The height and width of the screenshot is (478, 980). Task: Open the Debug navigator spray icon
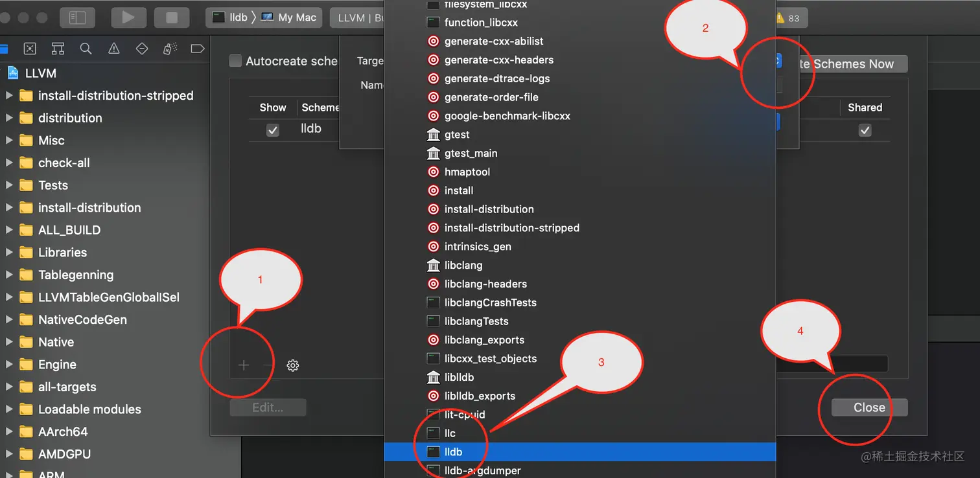point(170,49)
